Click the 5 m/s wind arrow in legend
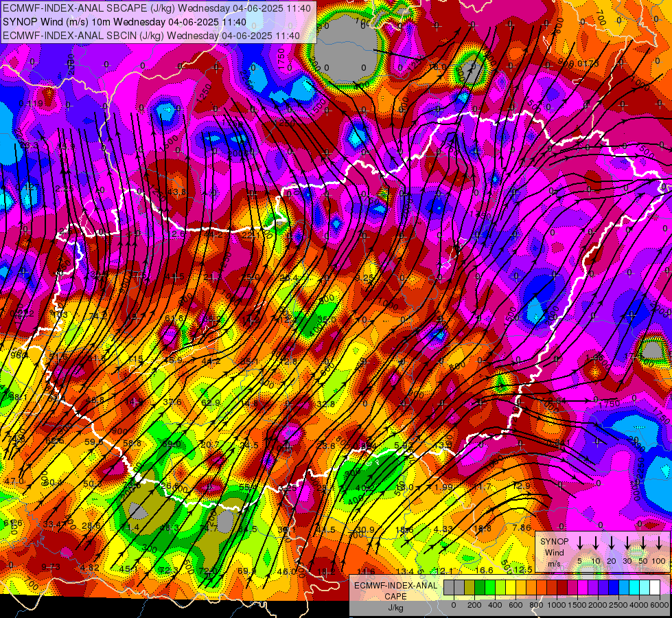 (x=579, y=542)
